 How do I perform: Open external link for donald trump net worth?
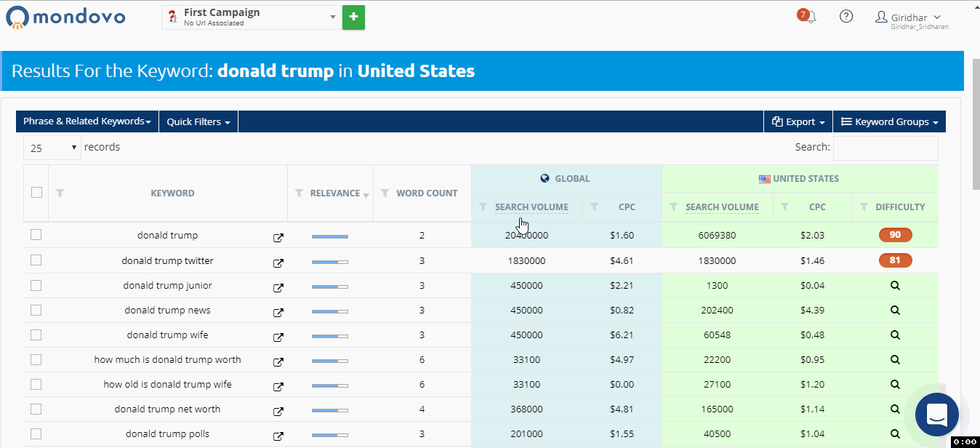pyautogui.click(x=278, y=411)
